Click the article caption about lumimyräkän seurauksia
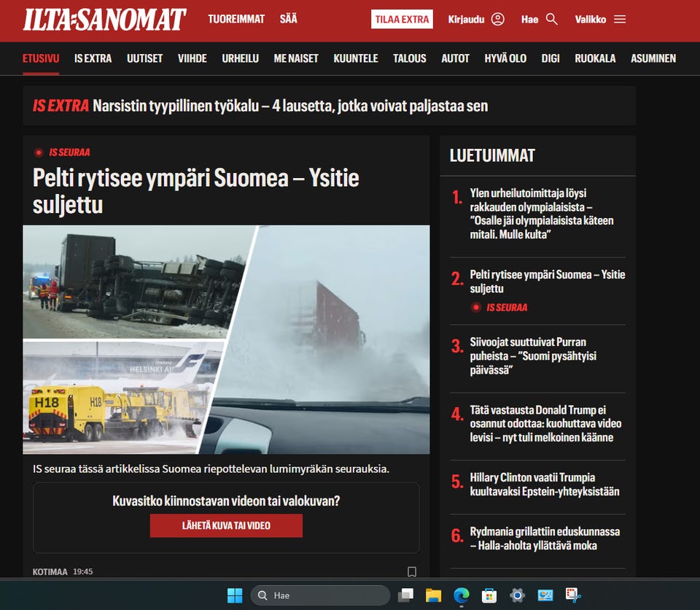The width and height of the screenshot is (700, 610). coord(211,468)
